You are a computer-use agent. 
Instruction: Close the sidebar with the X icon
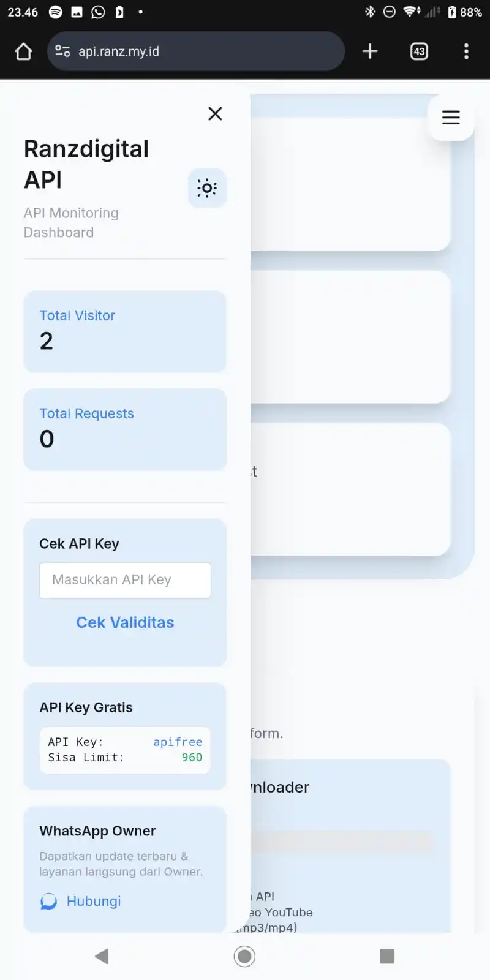215,113
